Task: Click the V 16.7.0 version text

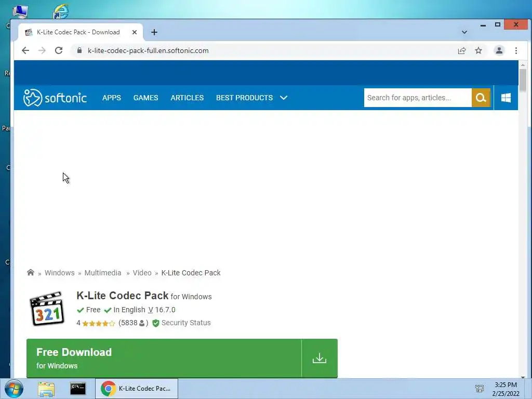Action: coord(162,310)
